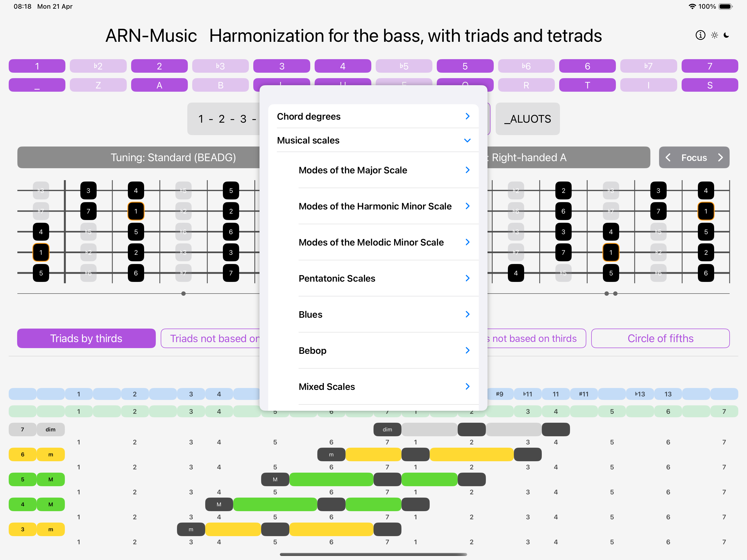
Task: Click gray degree 7 dim label
Action: (51, 429)
